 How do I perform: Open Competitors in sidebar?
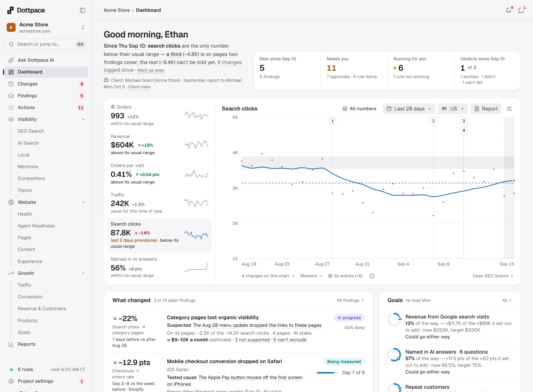tap(31, 178)
